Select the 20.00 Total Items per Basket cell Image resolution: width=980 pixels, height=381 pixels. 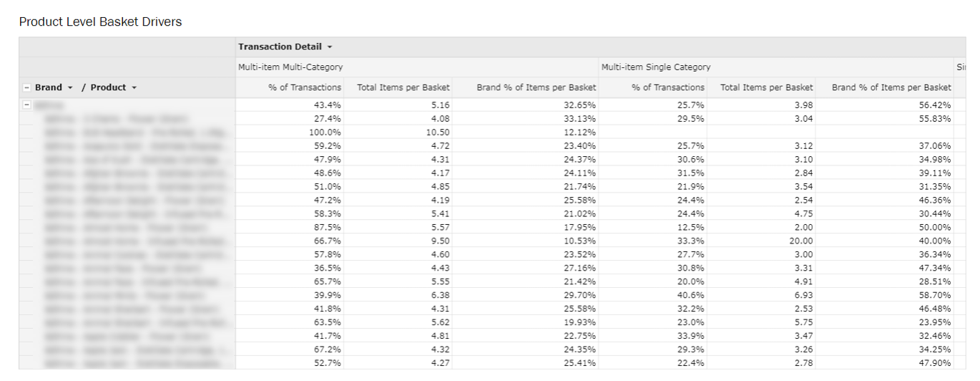coord(801,241)
